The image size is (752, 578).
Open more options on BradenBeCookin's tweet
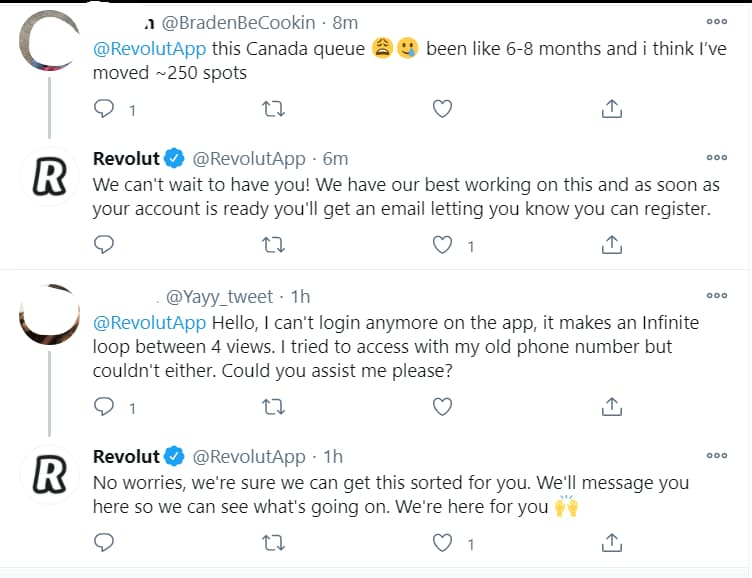pos(716,21)
